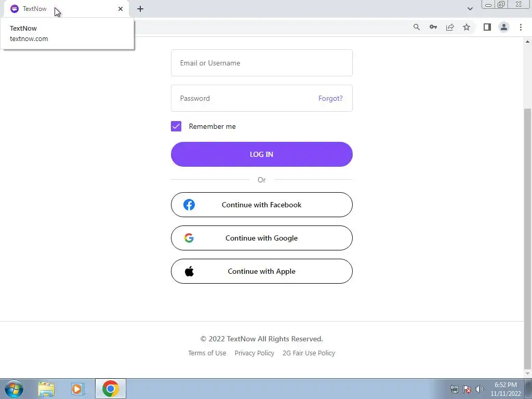Uncheck the Remember me checkbox
Viewport: 532px width, 399px height.
[176, 126]
